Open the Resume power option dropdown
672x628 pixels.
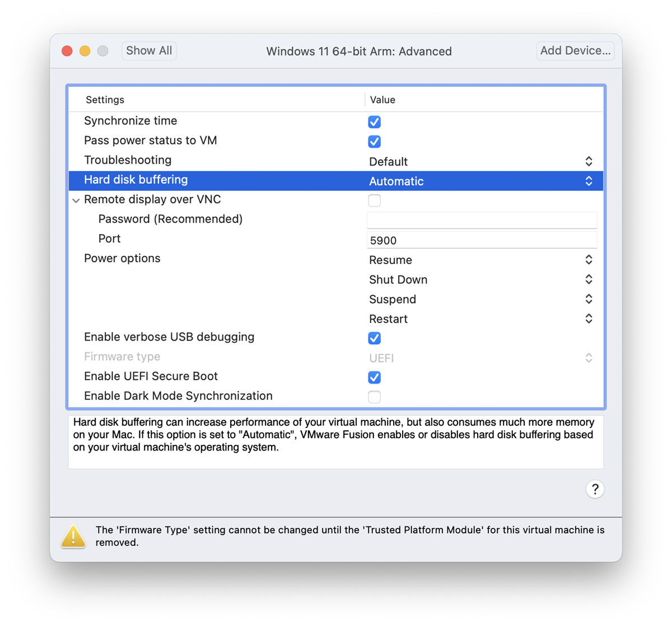tap(481, 260)
